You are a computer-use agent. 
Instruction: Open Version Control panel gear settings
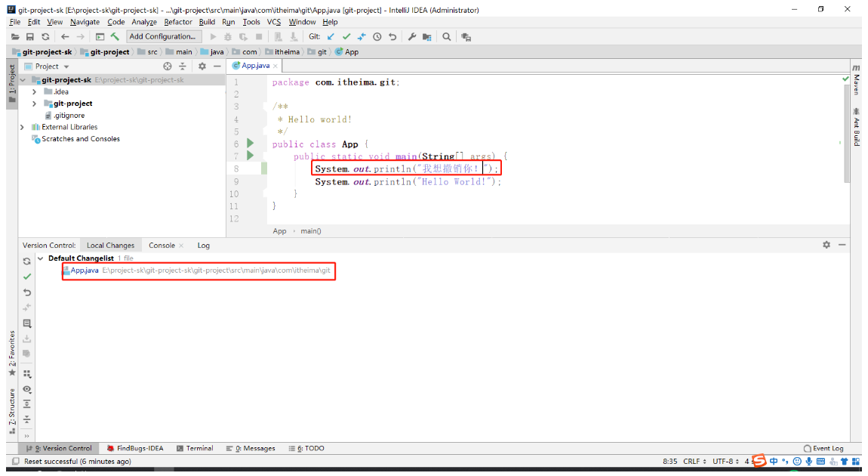(x=826, y=244)
